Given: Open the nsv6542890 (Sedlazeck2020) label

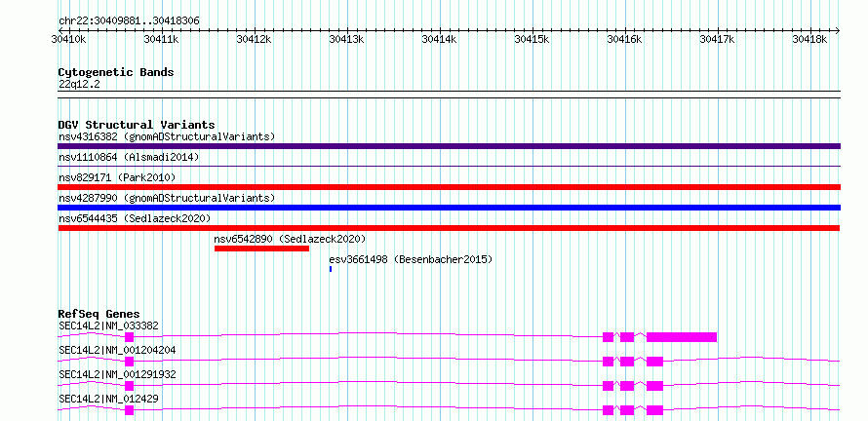Looking at the screenshot, I should tap(290, 239).
